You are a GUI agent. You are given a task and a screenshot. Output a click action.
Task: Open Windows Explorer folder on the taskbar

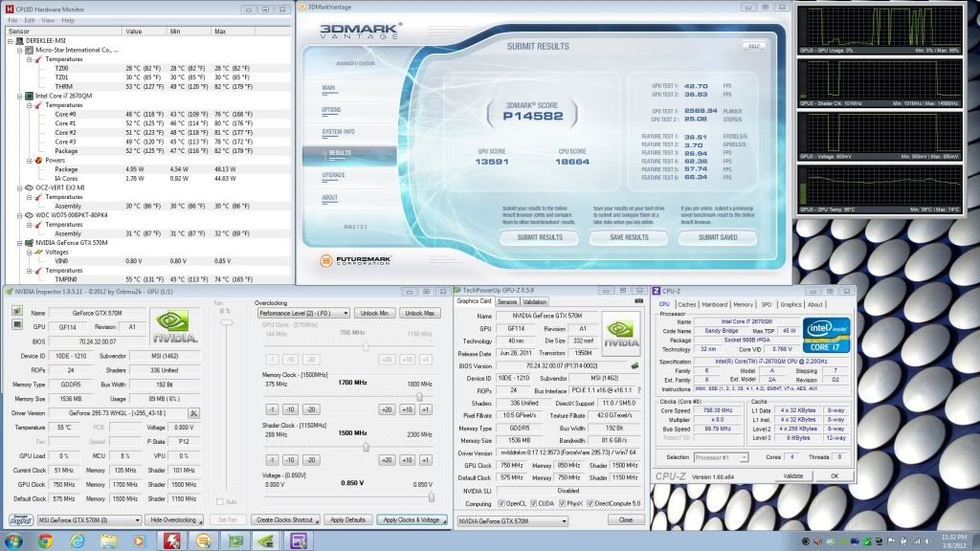pos(109,540)
